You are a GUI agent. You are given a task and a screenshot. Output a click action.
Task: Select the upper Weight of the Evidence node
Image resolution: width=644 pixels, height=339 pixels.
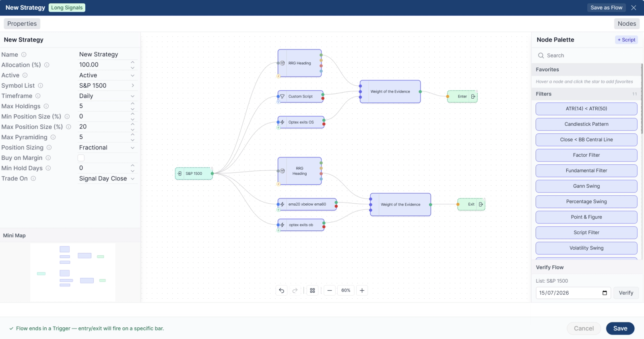click(390, 92)
